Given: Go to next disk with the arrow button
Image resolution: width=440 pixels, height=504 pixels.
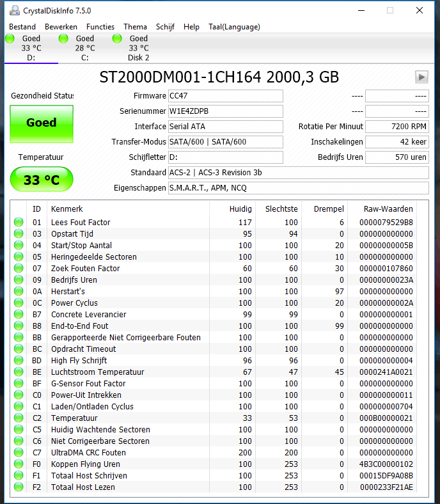Looking at the screenshot, I should click(421, 77).
